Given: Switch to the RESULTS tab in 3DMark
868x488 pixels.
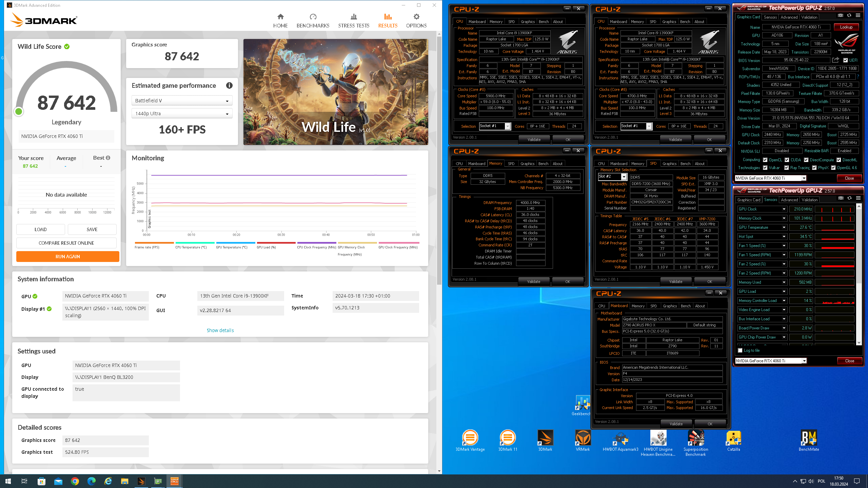Looking at the screenshot, I should pyautogui.click(x=388, y=21).
